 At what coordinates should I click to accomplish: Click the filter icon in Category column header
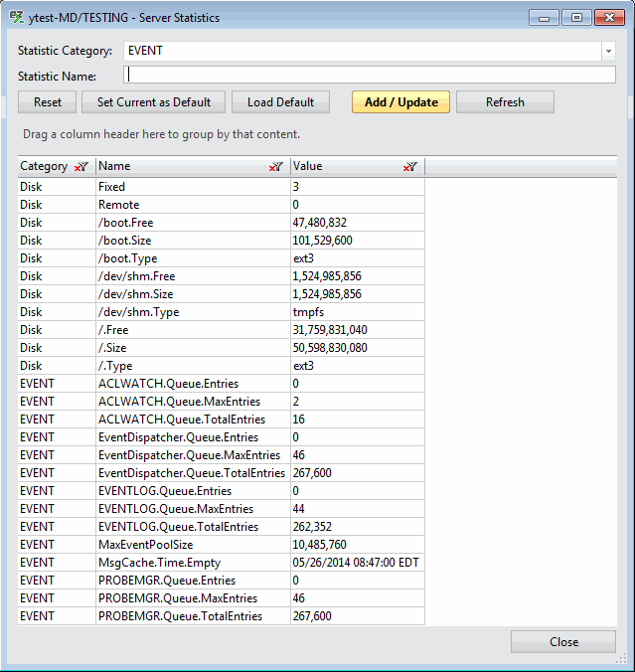coord(81,167)
